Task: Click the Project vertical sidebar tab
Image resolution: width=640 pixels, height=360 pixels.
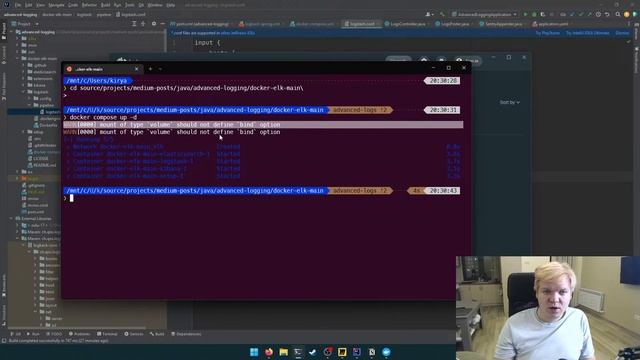Action: (4, 31)
